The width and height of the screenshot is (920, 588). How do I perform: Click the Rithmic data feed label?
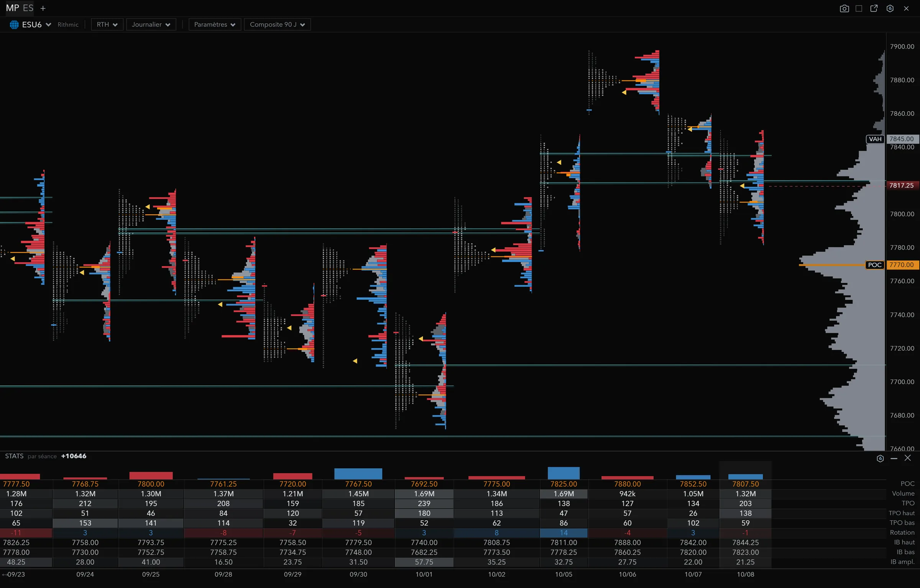tap(68, 25)
